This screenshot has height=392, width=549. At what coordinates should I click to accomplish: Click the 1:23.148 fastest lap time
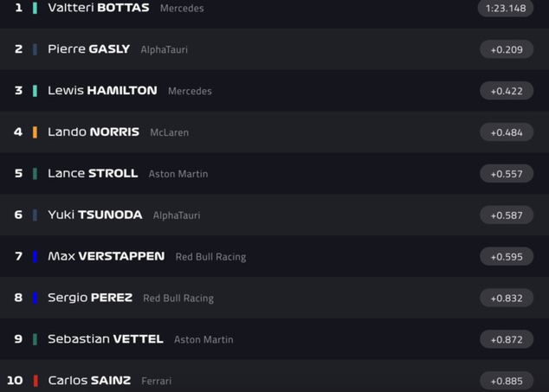(x=506, y=9)
